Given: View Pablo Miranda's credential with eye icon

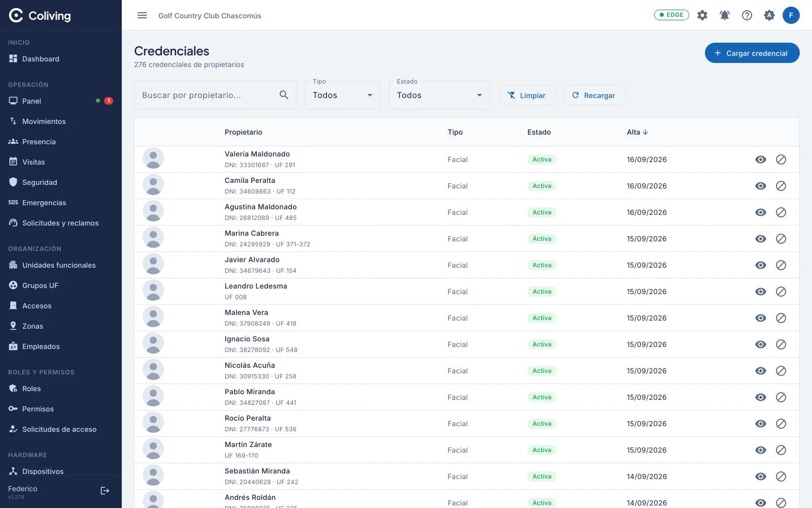Looking at the screenshot, I should (x=761, y=397).
